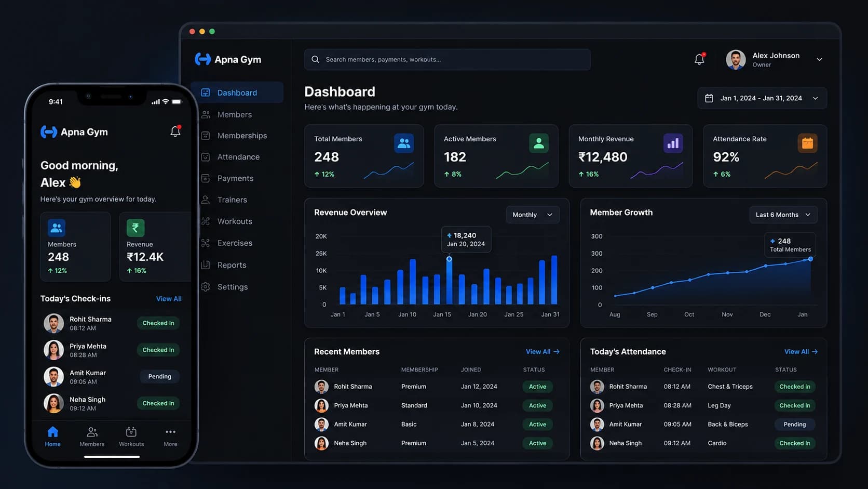
Task: Click View All for Recent Members
Action: click(x=542, y=352)
